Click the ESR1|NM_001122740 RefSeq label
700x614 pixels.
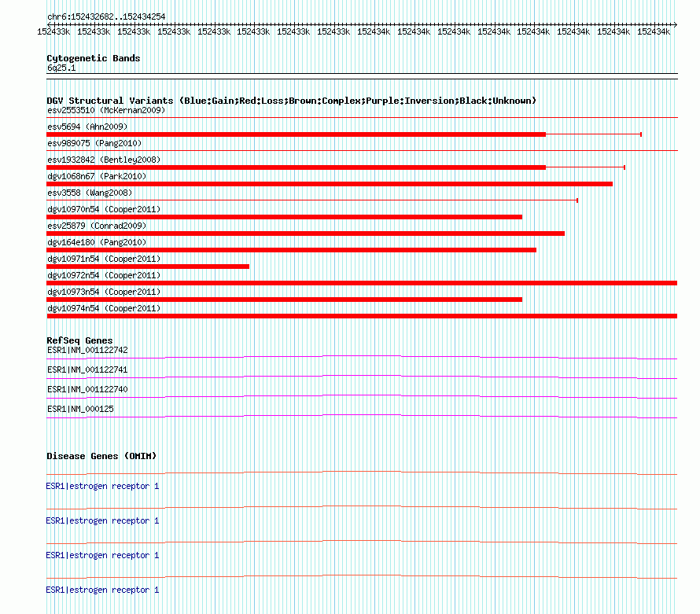87,390
